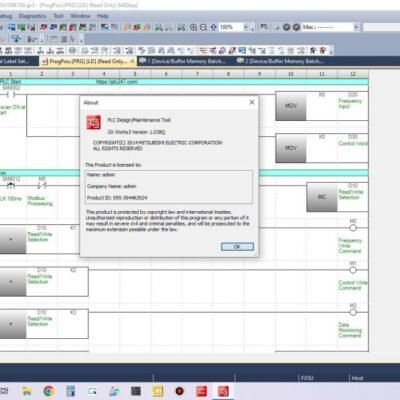400x400 pixels.
Task: Click the empty toolbar input field beside Max
Action: 381,27
